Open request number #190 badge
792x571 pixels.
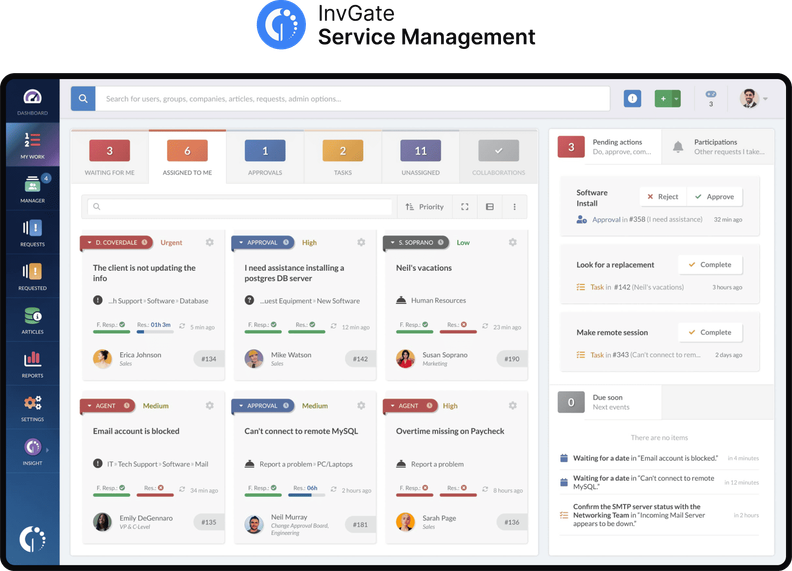512,359
